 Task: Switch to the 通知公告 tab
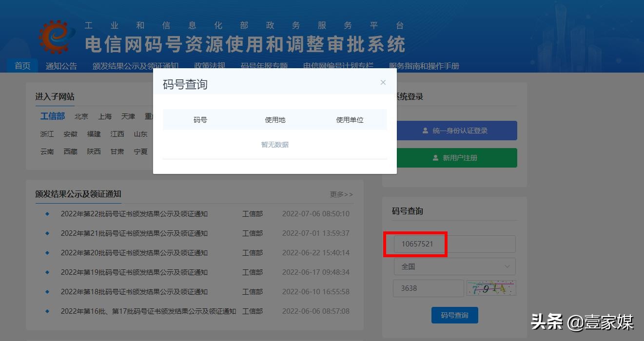pyautogui.click(x=61, y=65)
